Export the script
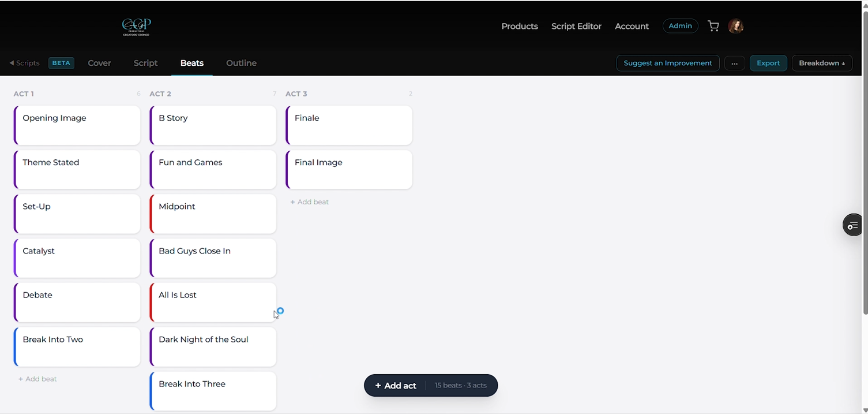The image size is (868, 414). tap(768, 63)
